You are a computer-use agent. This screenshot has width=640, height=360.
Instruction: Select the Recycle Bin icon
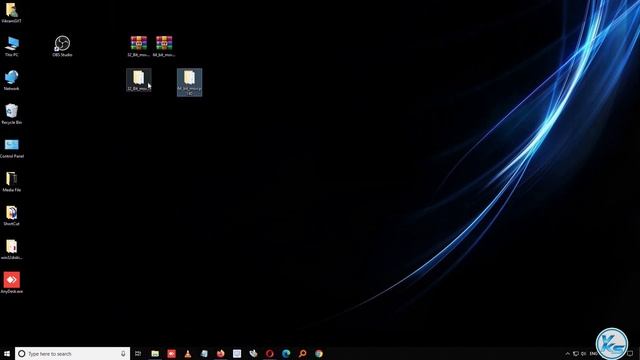click(11, 114)
